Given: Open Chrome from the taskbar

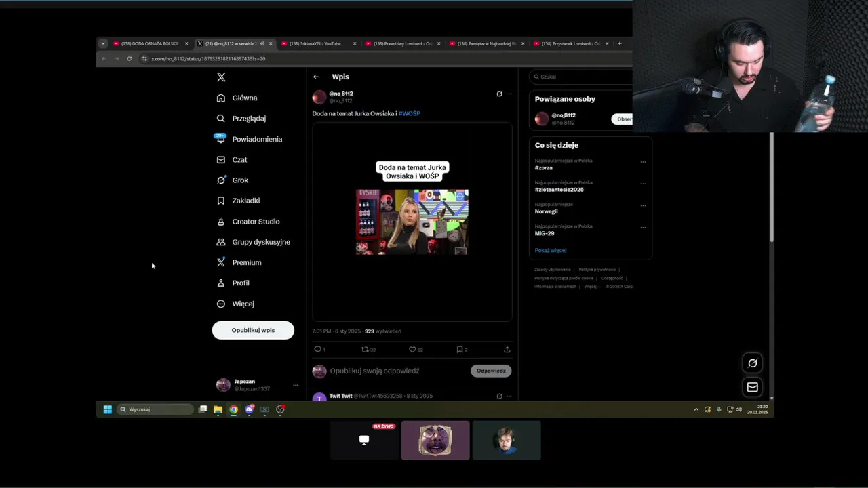Looking at the screenshot, I should click(x=233, y=409).
